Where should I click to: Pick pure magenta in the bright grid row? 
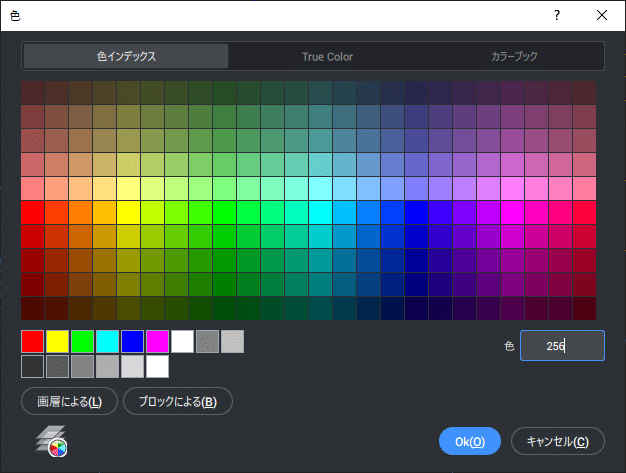(x=512, y=212)
